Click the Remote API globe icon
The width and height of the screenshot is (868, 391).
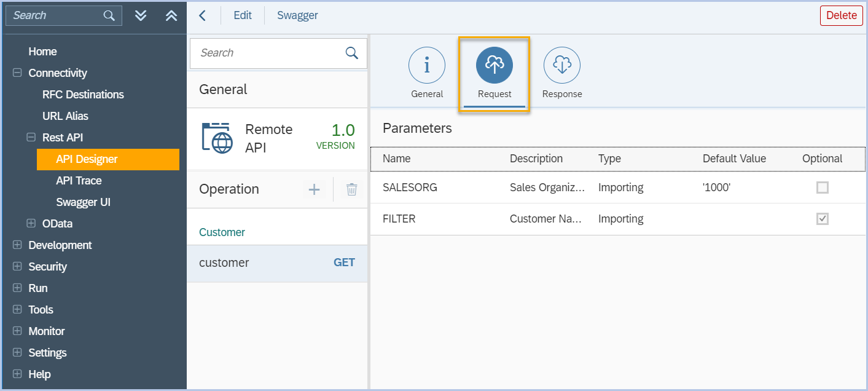tap(217, 138)
